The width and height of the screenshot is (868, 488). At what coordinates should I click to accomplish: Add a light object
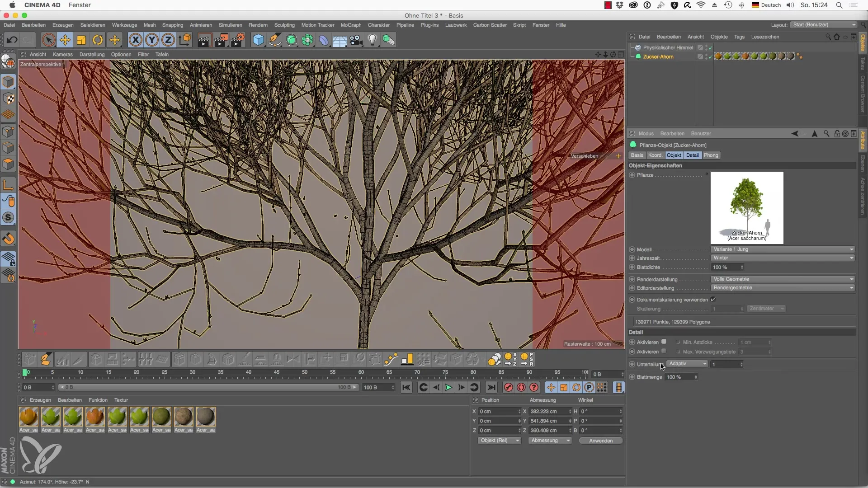point(373,40)
